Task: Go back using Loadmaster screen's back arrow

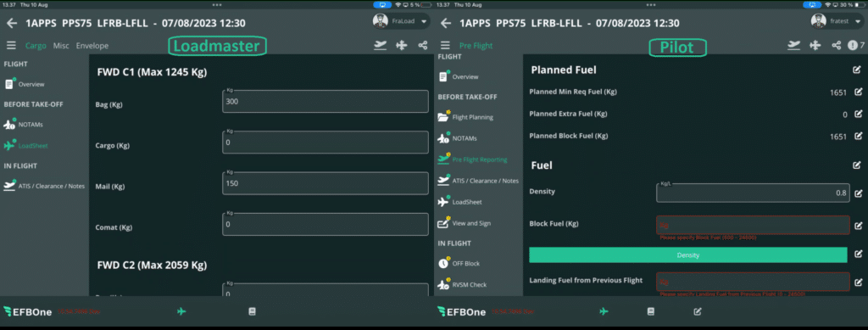Action: tap(12, 23)
